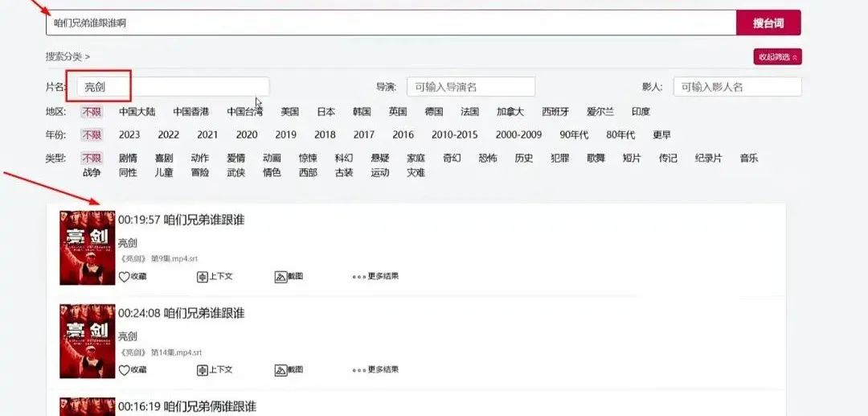Expand the 搜索分类 breadcrumb
This screenshot has height=416, width=868.
[x=68, y=56]
